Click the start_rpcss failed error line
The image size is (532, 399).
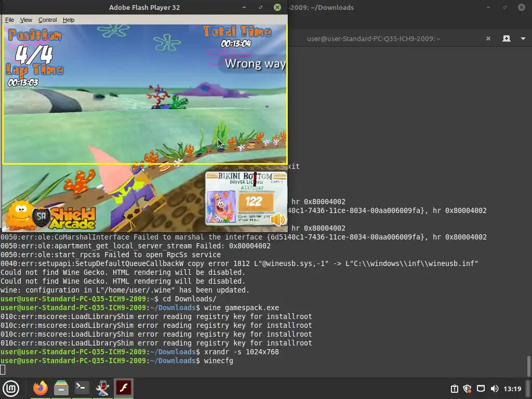coord(111,255)
